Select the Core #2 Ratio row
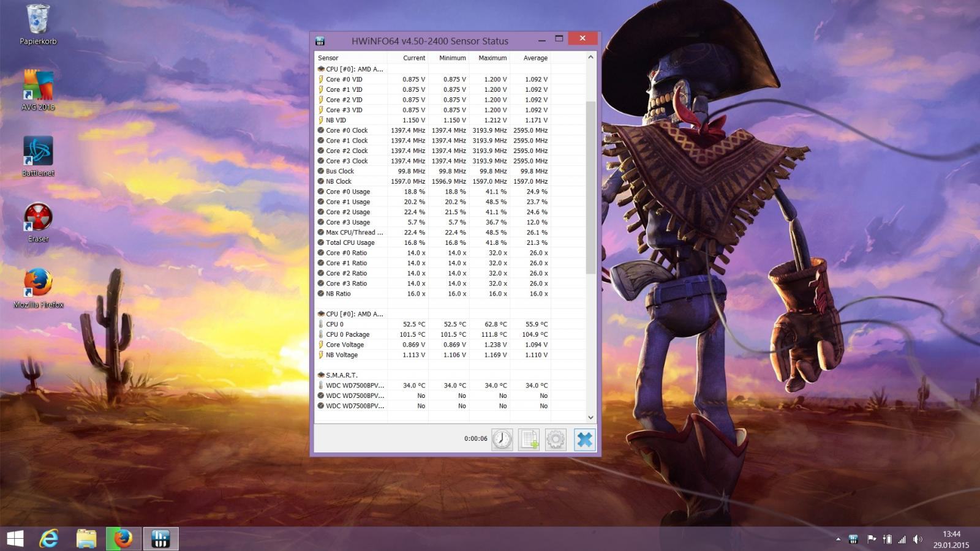Viewport: 980px width, 551px height. (432, 274)
